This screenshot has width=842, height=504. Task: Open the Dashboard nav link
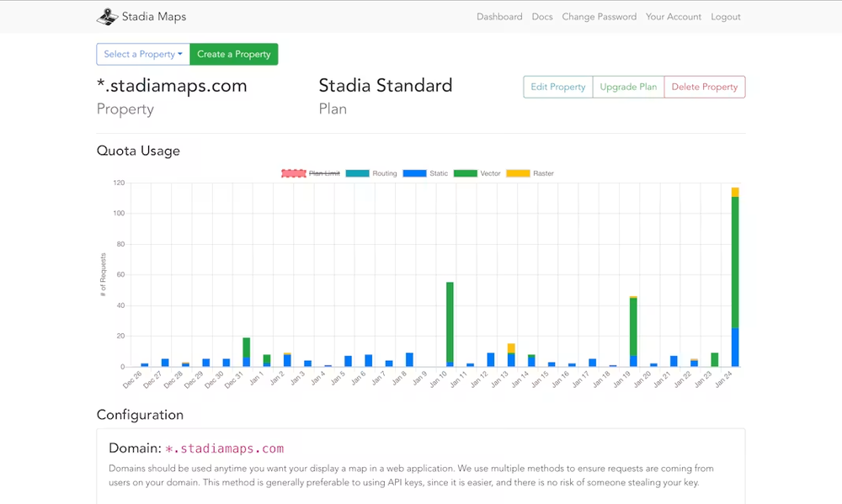499,17
